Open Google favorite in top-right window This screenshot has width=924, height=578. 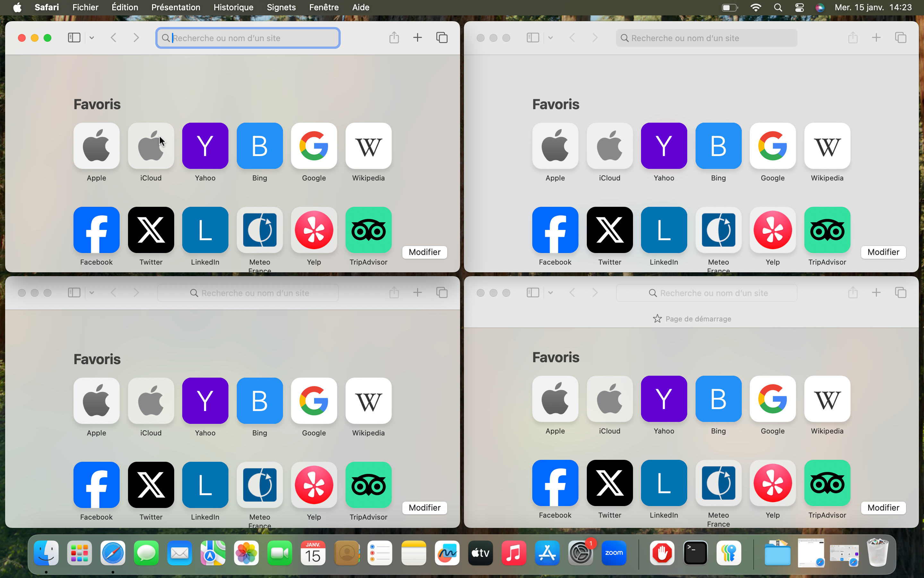coord(773,146)
